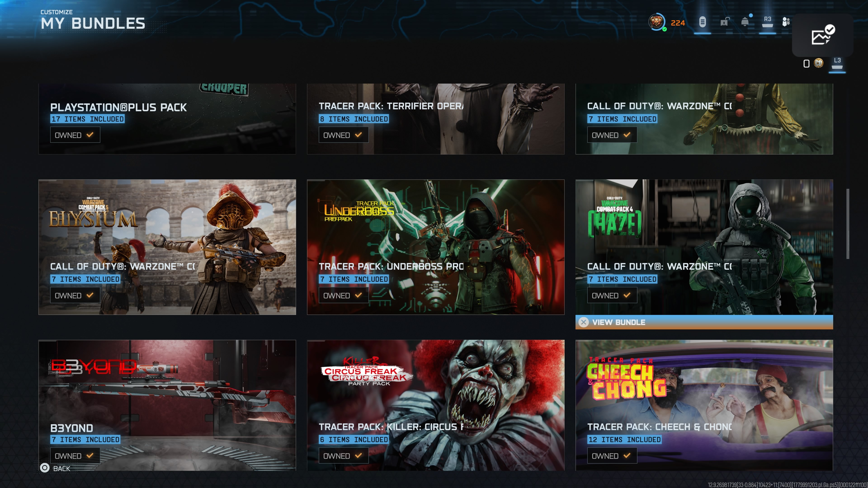This screenshot has height=488, width=868.
Task: Click the COD Points balance 0
Action: click(806, 64)
